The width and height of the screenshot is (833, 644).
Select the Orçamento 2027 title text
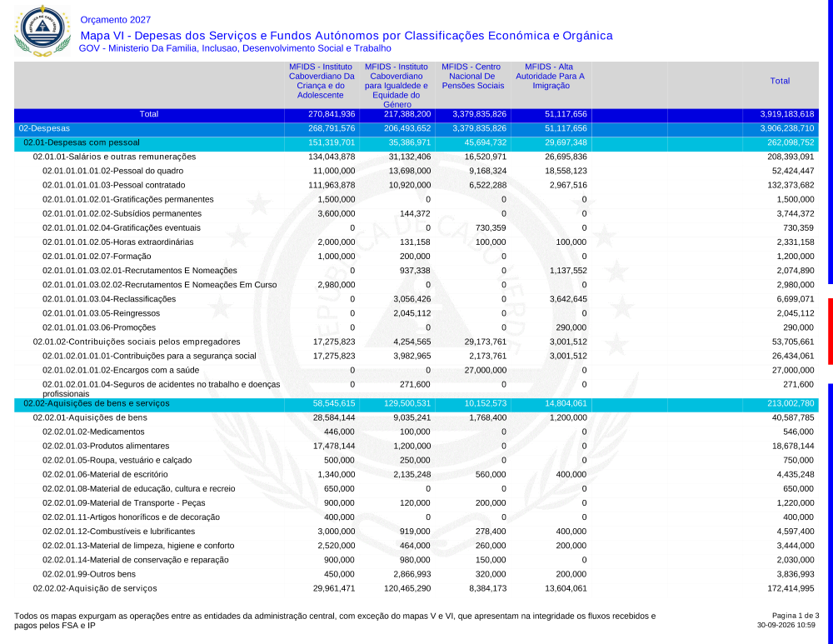115,20
